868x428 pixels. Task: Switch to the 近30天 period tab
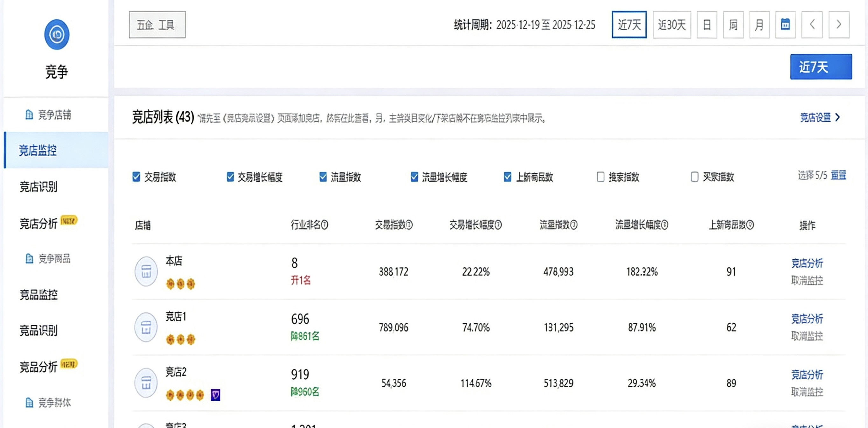point(671,25)
